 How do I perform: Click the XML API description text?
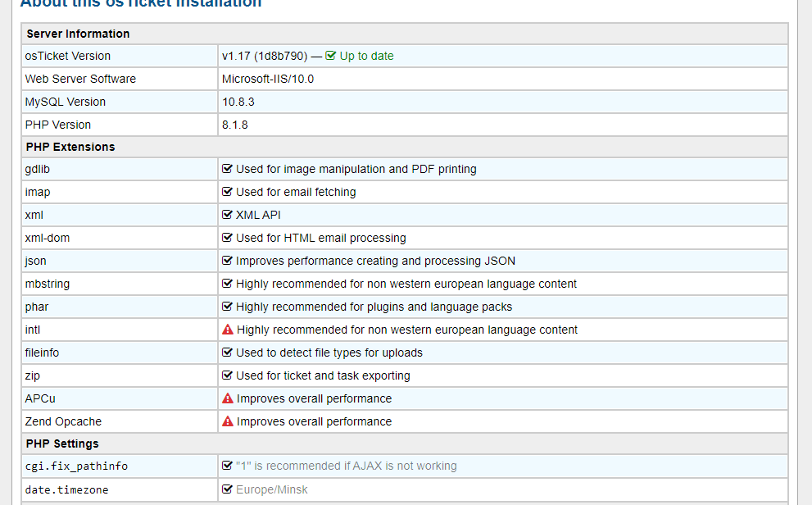pos(258,215)
